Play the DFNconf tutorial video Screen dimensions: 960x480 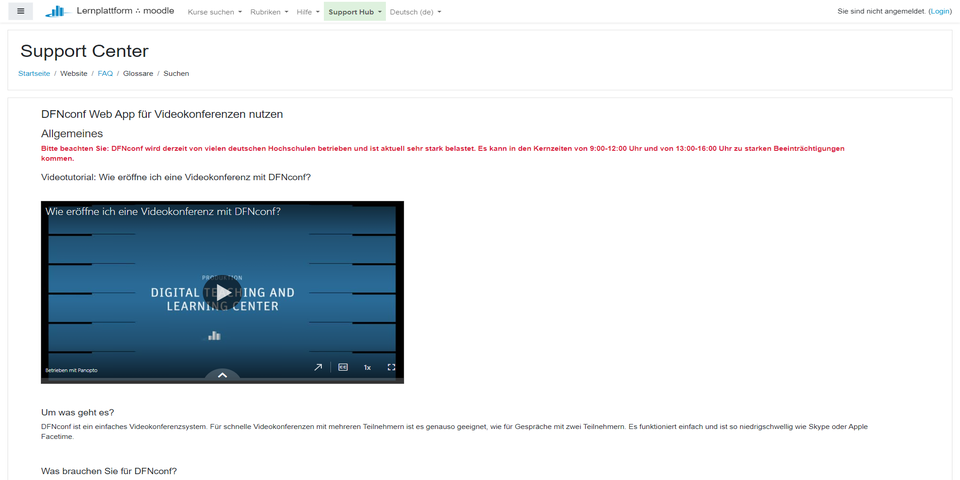[x=222, y=293]
